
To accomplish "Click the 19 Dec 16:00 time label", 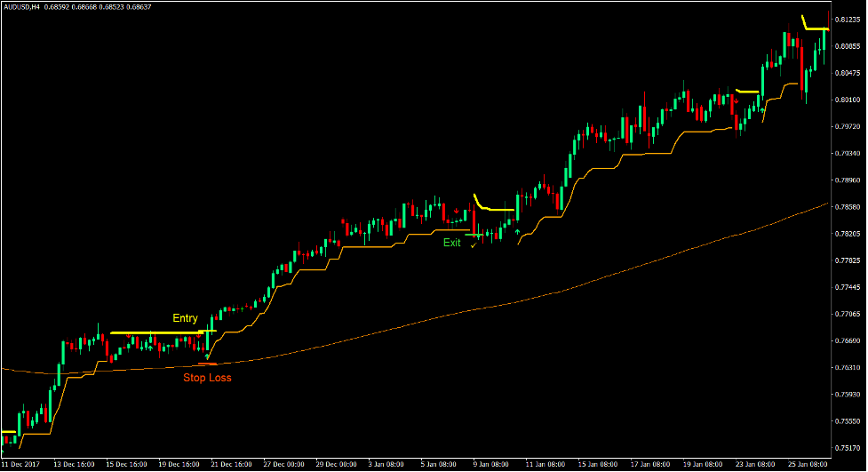I will [x=179, y=465].
